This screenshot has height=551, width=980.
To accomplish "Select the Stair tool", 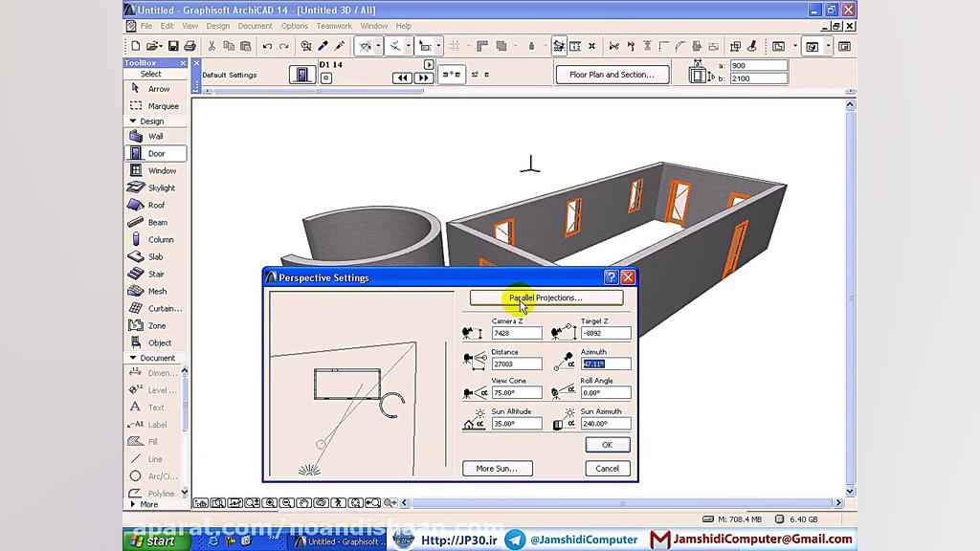I will coord(155,274).
